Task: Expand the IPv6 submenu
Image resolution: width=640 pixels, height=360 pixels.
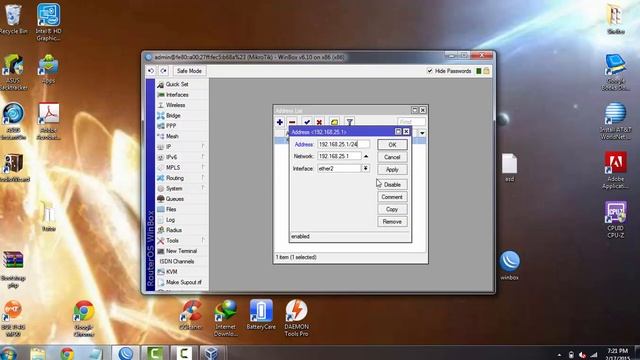Action: (x=182, y=157)
